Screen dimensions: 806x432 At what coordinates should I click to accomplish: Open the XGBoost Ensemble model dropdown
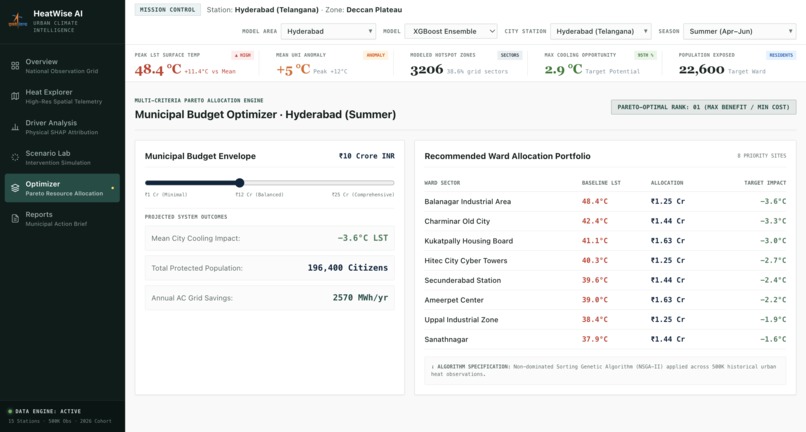[x=451, y=31]
